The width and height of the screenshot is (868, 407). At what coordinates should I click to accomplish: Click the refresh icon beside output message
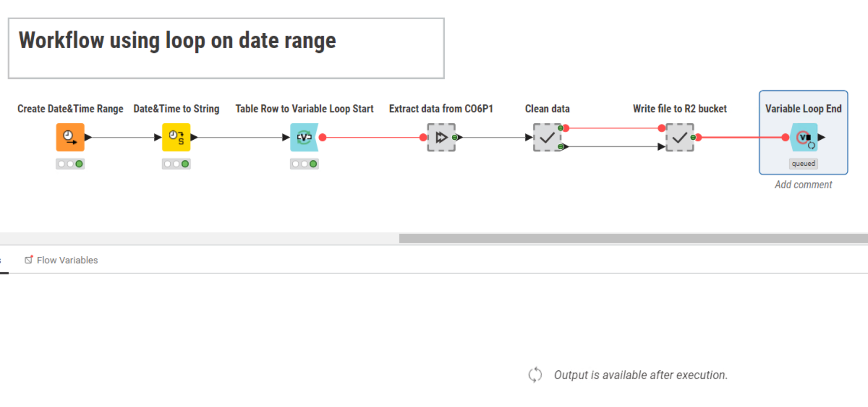click(x=535, y=375)
